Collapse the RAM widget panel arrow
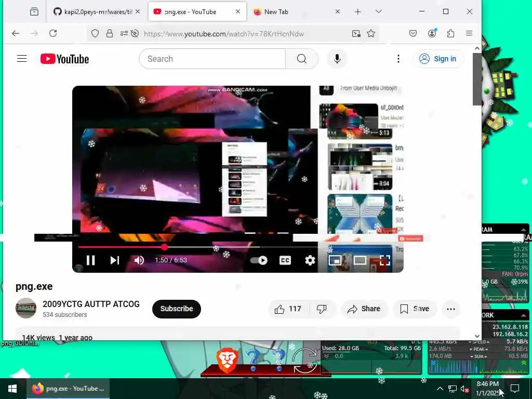Viewport: 532px width, 399px height. [x=524, y=229]
